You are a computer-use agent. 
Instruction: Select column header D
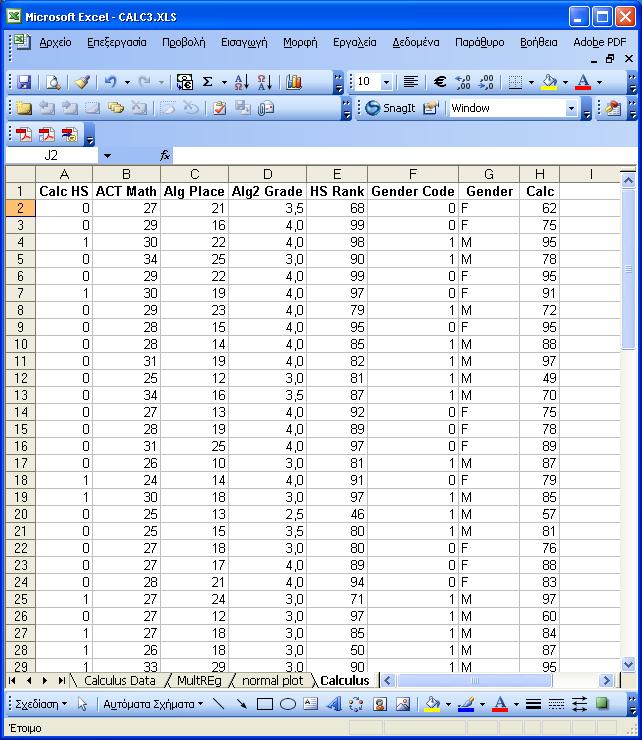(267, 175)
